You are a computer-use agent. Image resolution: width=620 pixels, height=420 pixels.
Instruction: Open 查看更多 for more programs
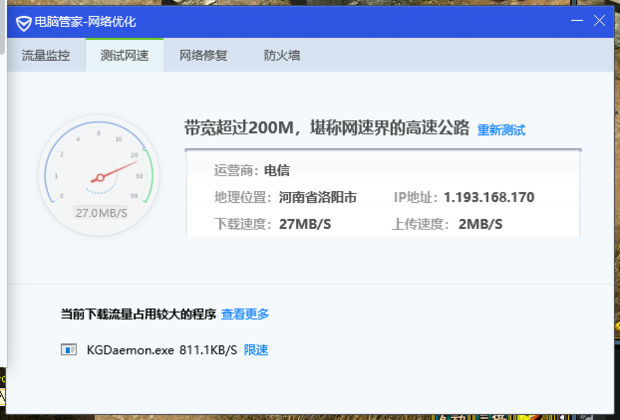pos(245,314)
